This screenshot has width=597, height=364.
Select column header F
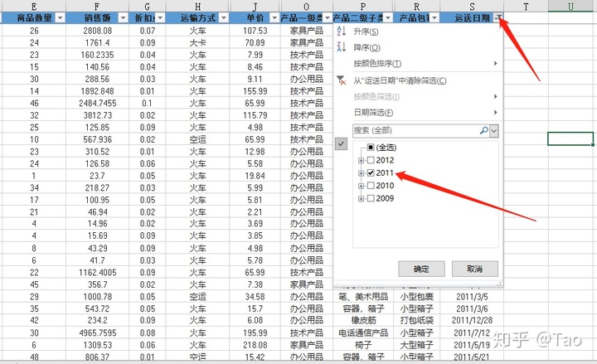pos(97,6)
